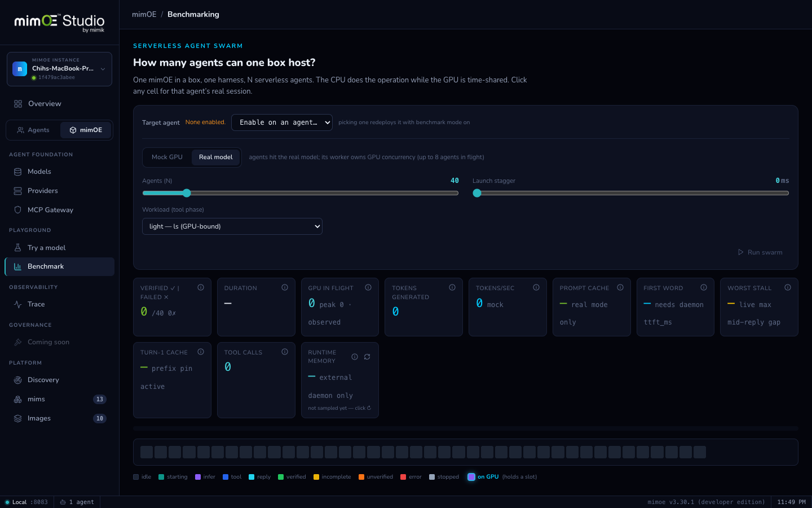
Task: Click the infer legend swatch
Action: point(198,477)
